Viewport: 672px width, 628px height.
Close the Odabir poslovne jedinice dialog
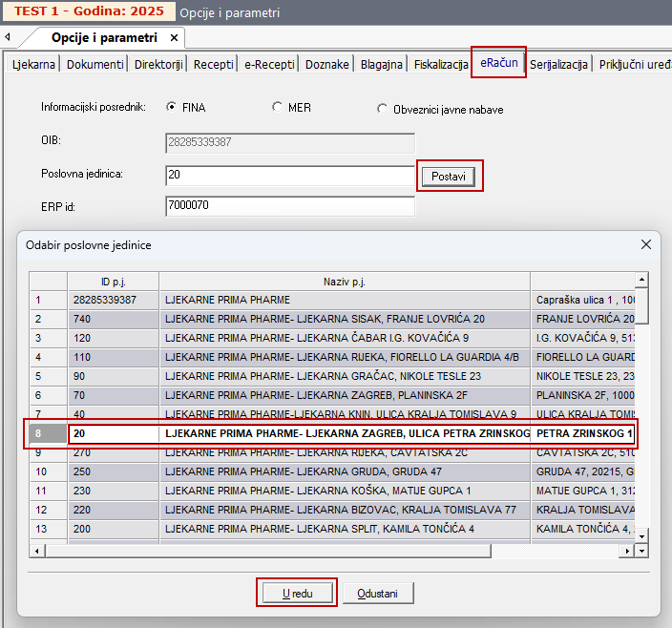646,244
